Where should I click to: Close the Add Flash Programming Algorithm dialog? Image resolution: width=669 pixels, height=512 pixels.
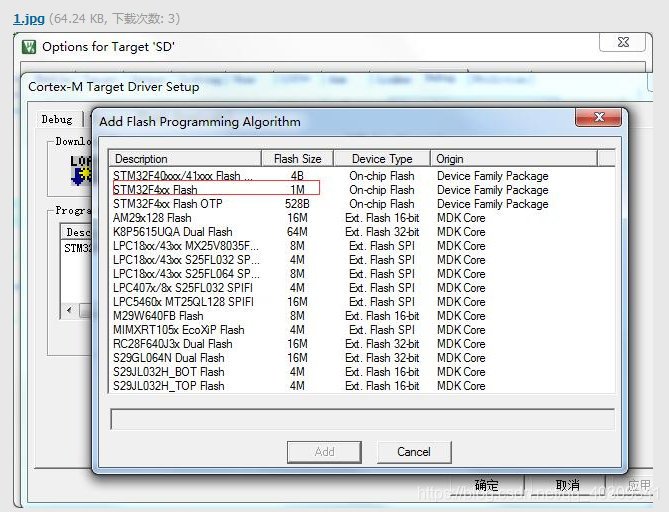pyautogui.click(x=598, y=117)
